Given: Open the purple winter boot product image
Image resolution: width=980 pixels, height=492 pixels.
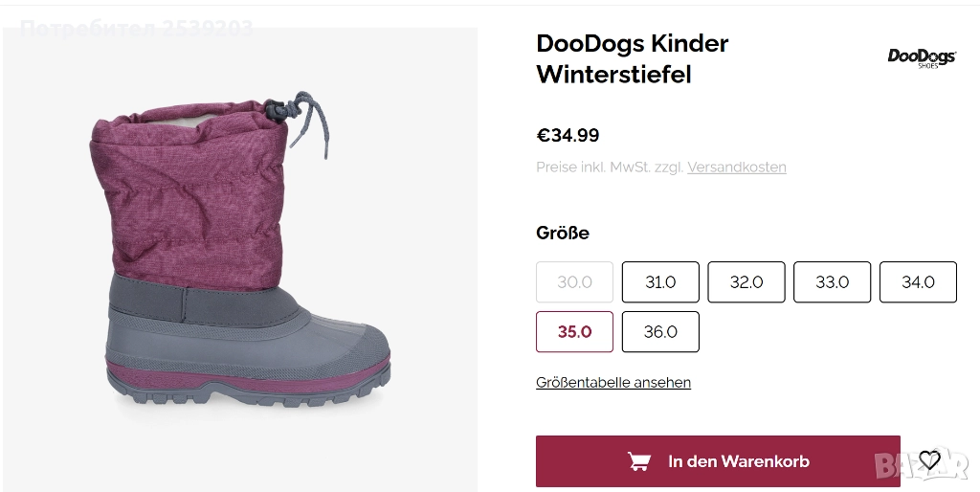Looking at the screenshot, I should (x=239, y=258).
